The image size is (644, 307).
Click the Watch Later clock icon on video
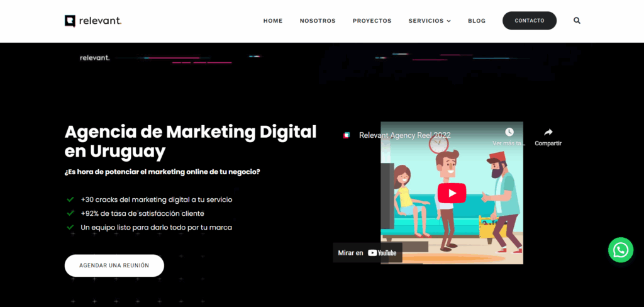509,132
